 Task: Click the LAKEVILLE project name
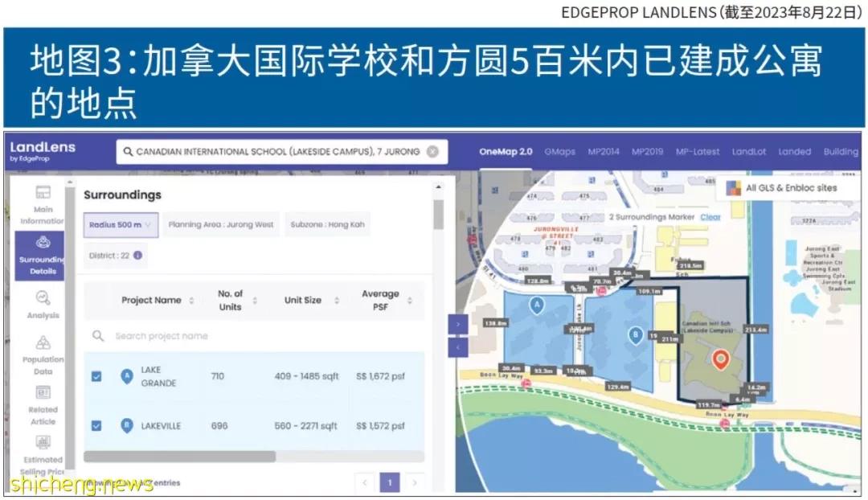(161, 426)
